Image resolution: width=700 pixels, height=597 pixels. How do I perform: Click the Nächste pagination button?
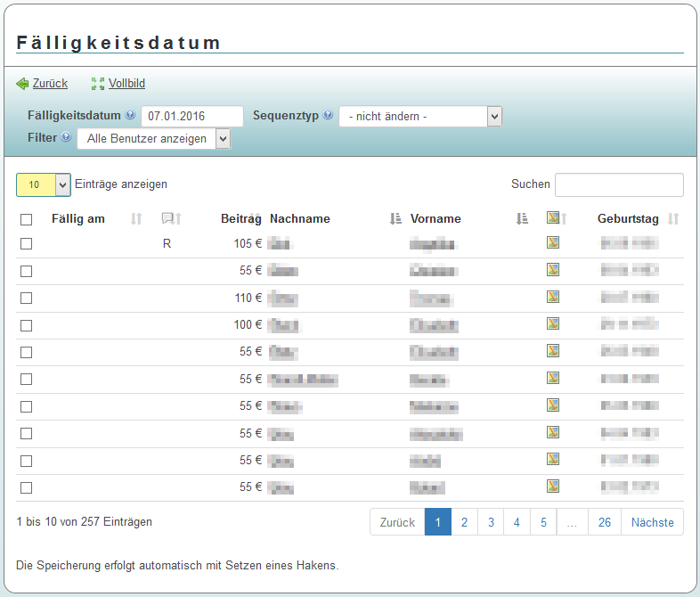point(652,522)
